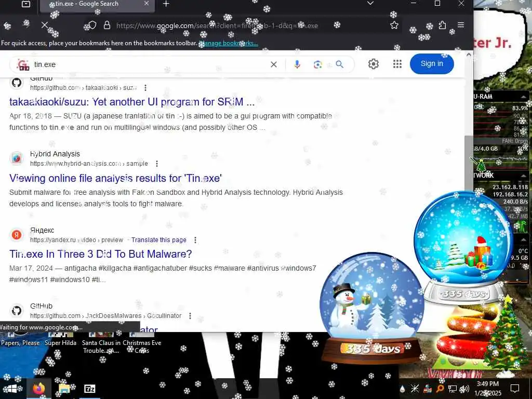Open File Explorer from taskbar
This screenshot has height=399, width=532.
(x=64, y=389)
